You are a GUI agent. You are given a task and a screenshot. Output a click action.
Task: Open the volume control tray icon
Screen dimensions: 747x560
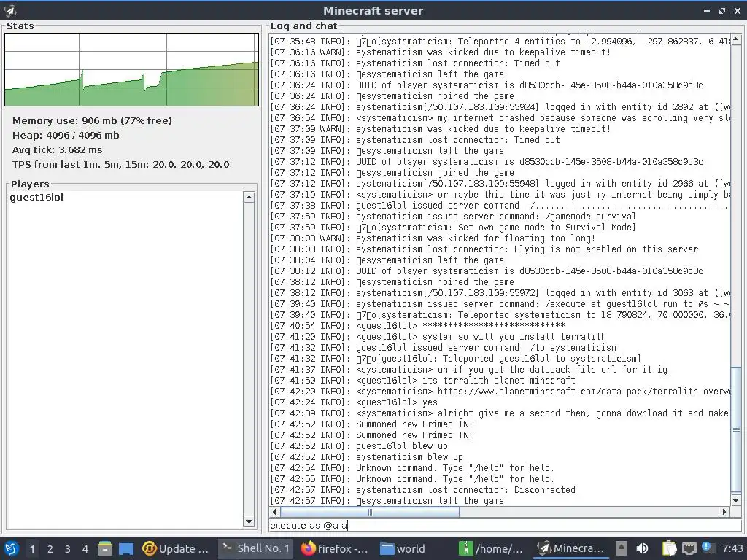pos(642,549)
